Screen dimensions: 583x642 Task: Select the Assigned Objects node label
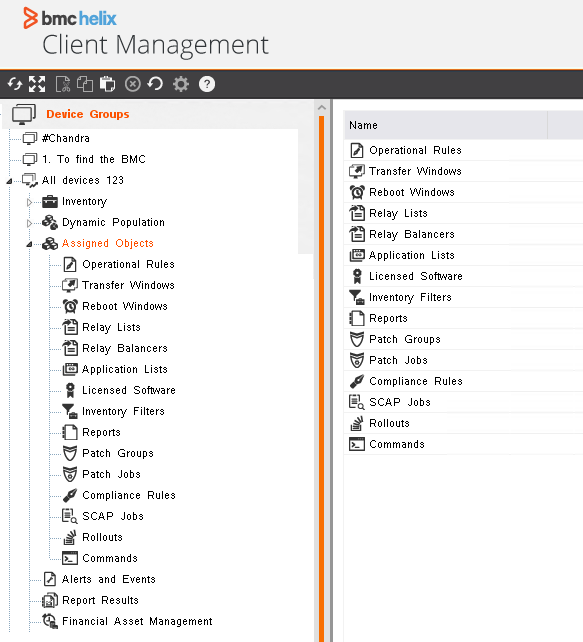point(108,243)
